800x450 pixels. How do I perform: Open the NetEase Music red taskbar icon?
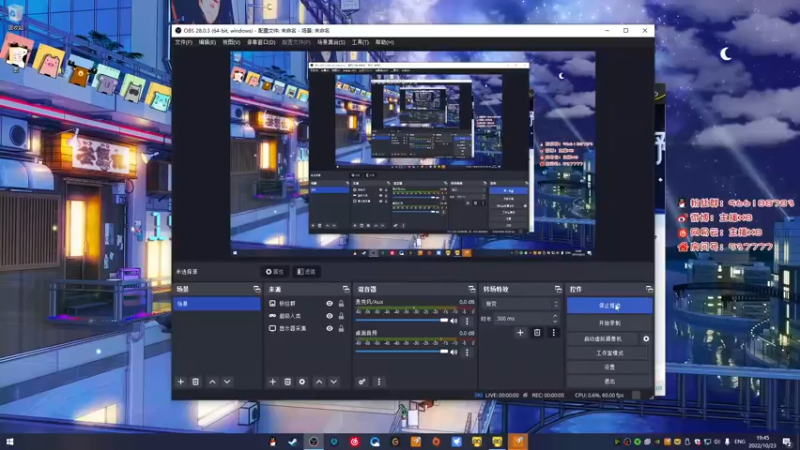[355, 442]
